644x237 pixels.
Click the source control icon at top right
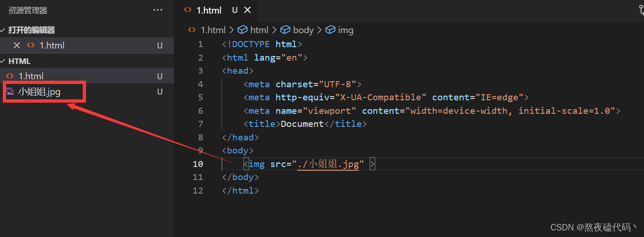pyautogui.click(x=641, y=10)
